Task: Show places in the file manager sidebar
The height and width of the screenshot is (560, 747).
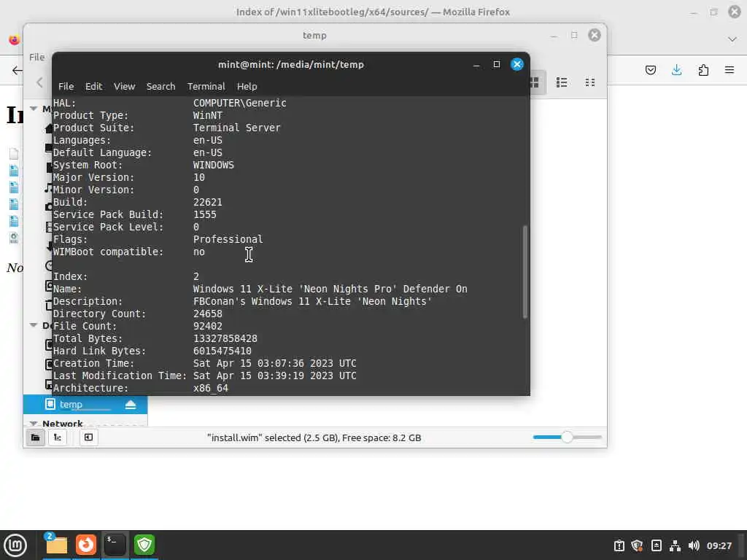Action: [35, 437]
